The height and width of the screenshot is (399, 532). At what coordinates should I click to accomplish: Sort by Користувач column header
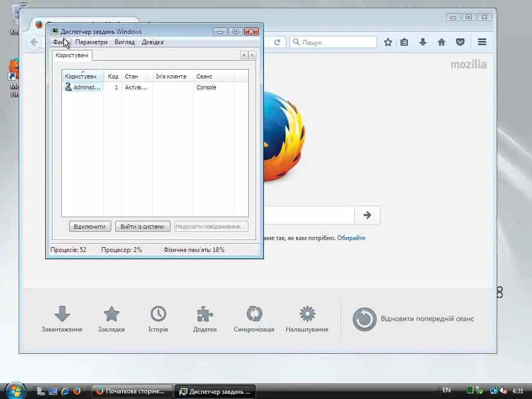point(83,76)
